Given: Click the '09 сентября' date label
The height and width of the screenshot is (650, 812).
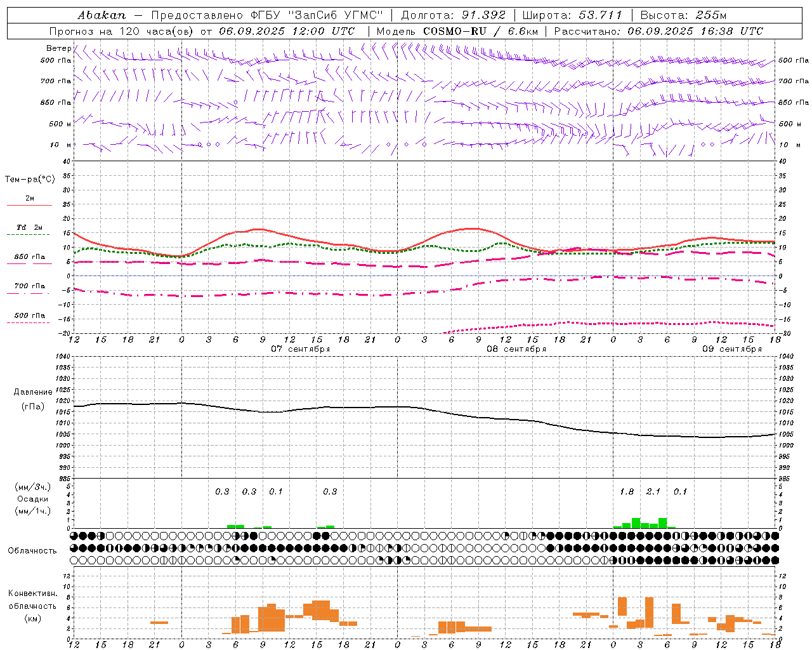Looking at the screenshot, I should pyautogui.click(x=732, y=349).
